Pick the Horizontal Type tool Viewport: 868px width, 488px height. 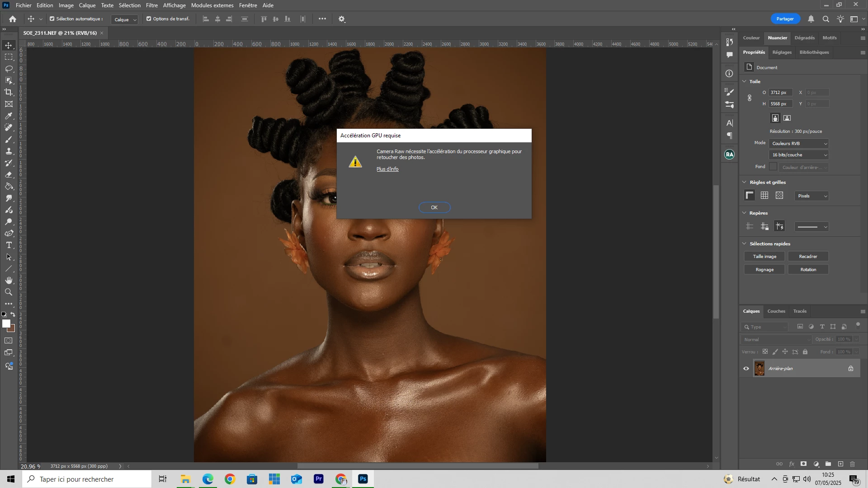point(9,245)
